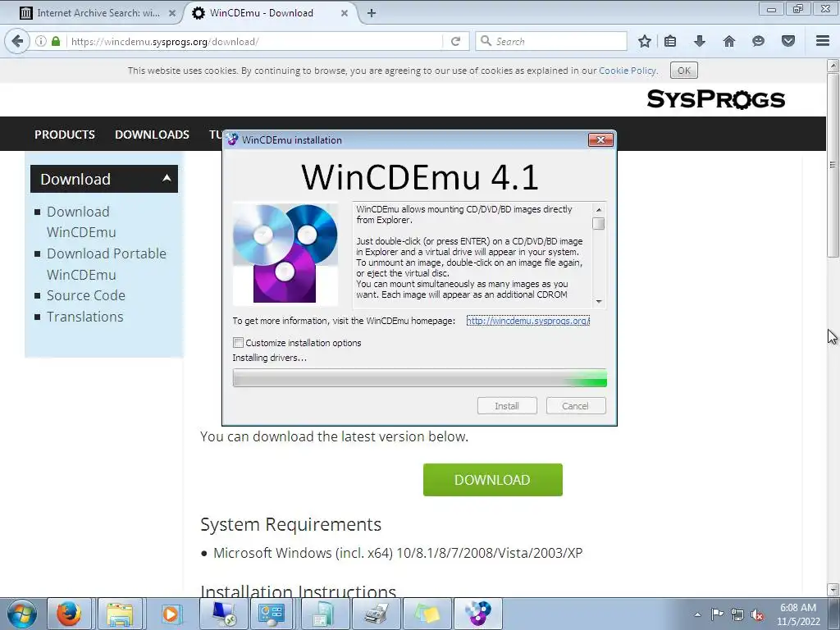This screenshot has width=840, height=630.
Task: Click the Firefox taskbar icon
Action: coord(69,614)
